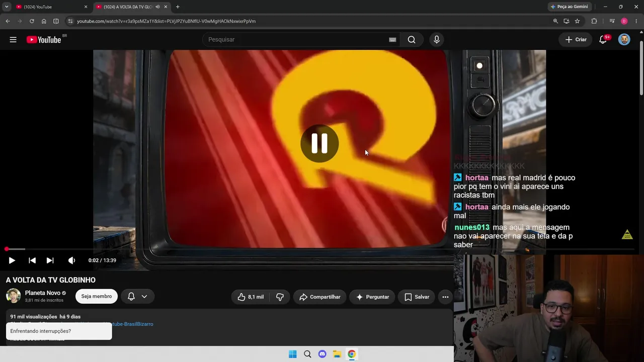Open the zoom indicator in address bar
Viewport: 644px width, 362px height.
coord(555,21)
